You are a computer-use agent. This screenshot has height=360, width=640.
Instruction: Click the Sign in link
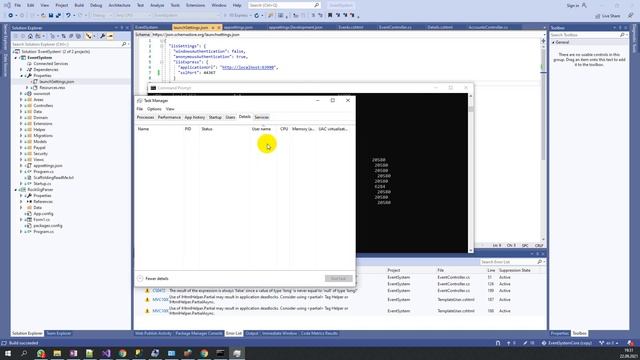572,5
